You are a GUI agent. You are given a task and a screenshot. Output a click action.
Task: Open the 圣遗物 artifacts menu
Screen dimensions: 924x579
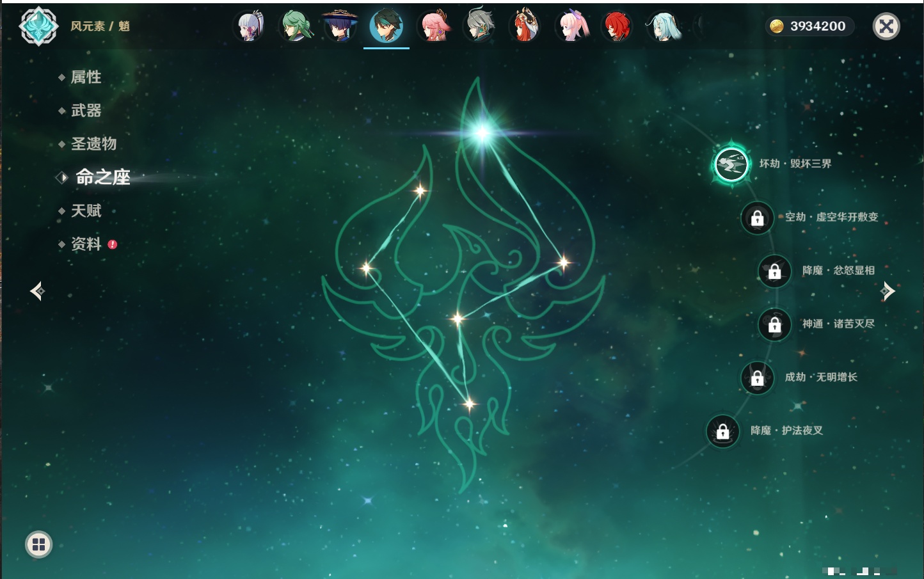[x=93, y=144]
